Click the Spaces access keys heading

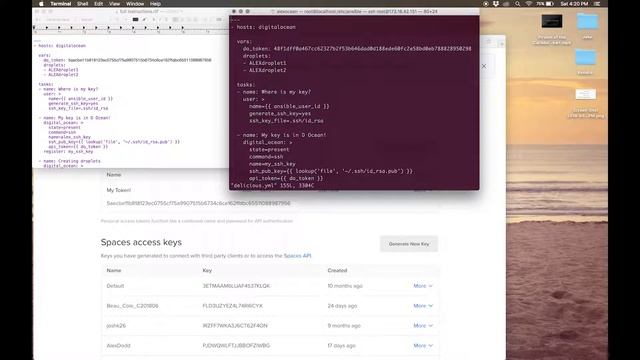click(141, 242)
